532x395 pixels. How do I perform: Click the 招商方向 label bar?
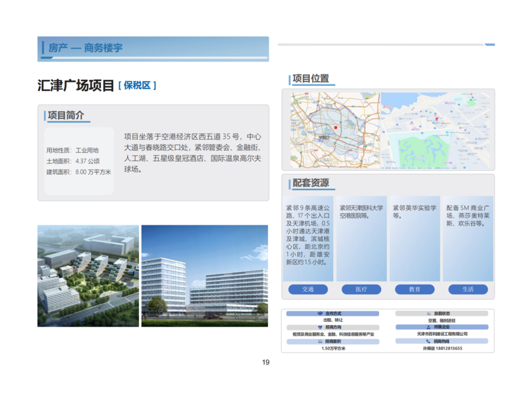tap(333, 327)
